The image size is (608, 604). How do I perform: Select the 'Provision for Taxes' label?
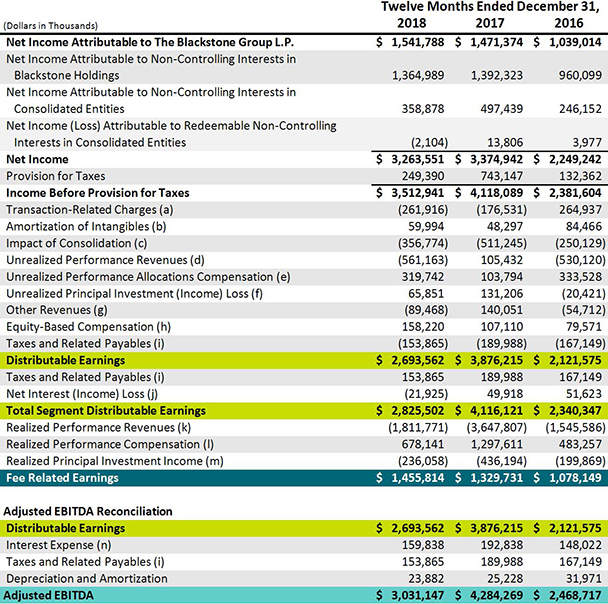55,176
